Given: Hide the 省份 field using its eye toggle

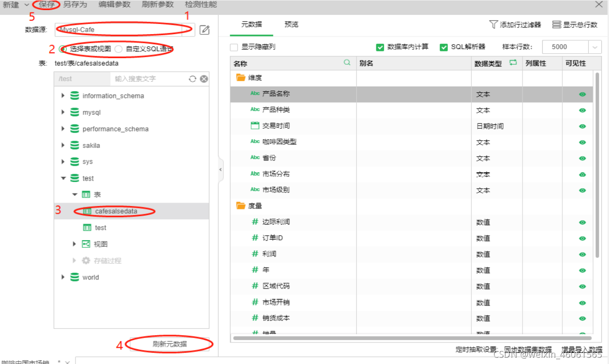Looking at the screenshot, I should coord(582,158).
